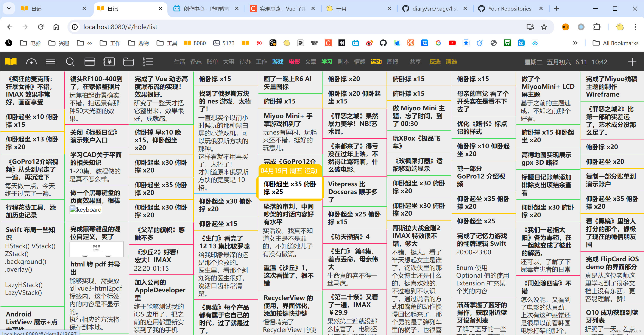Open Chrome three-dot menu
This screenshot has height=335, width=644.
point(635,27)
